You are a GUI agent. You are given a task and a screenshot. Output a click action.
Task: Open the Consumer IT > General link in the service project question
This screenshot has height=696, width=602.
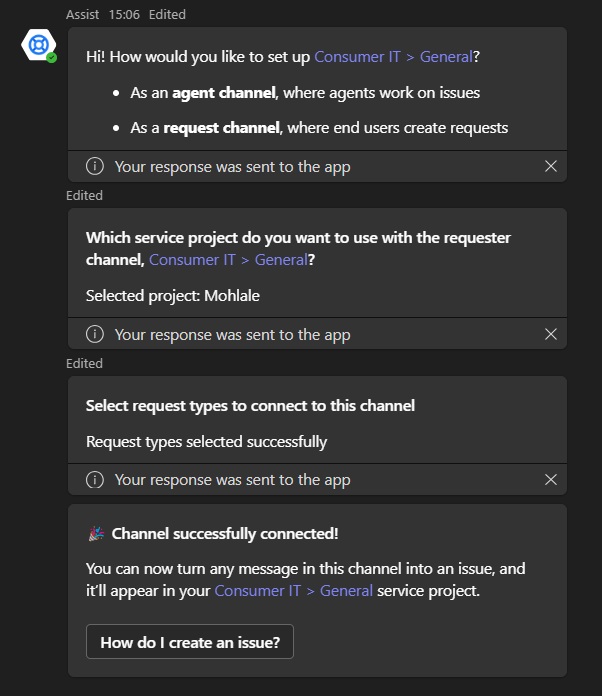click(227, 260)
